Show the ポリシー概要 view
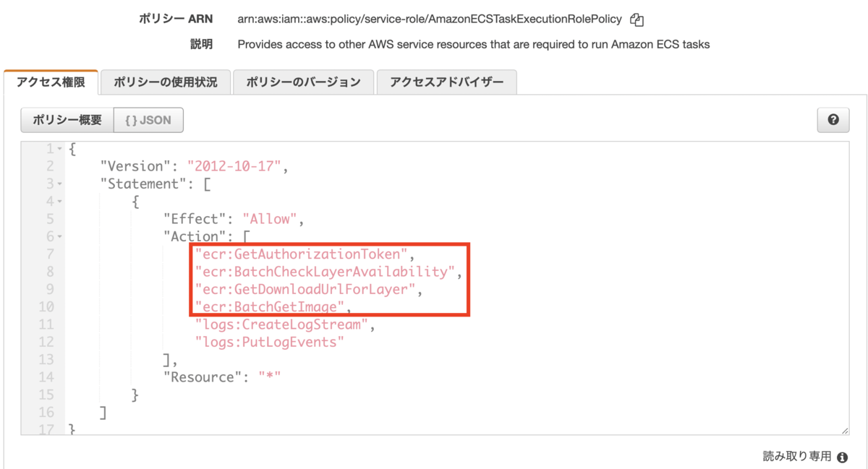This screenshot has width=868, height=469. (67, 120)
